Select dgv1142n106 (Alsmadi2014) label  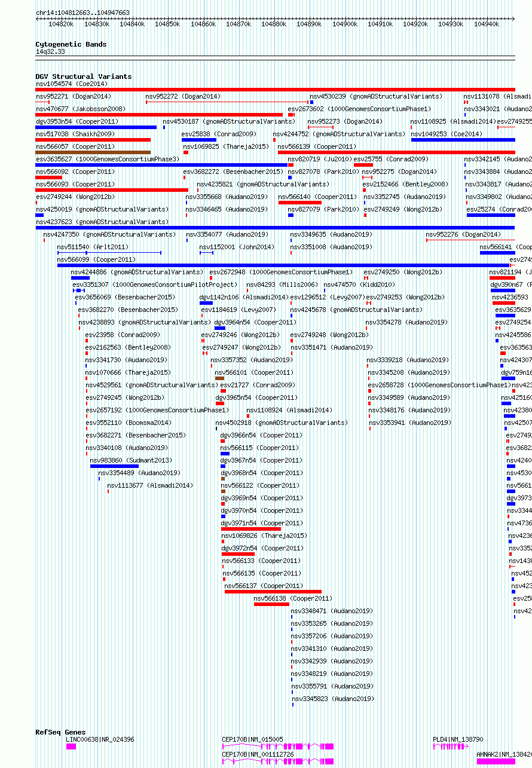click(x=244, y=297)
